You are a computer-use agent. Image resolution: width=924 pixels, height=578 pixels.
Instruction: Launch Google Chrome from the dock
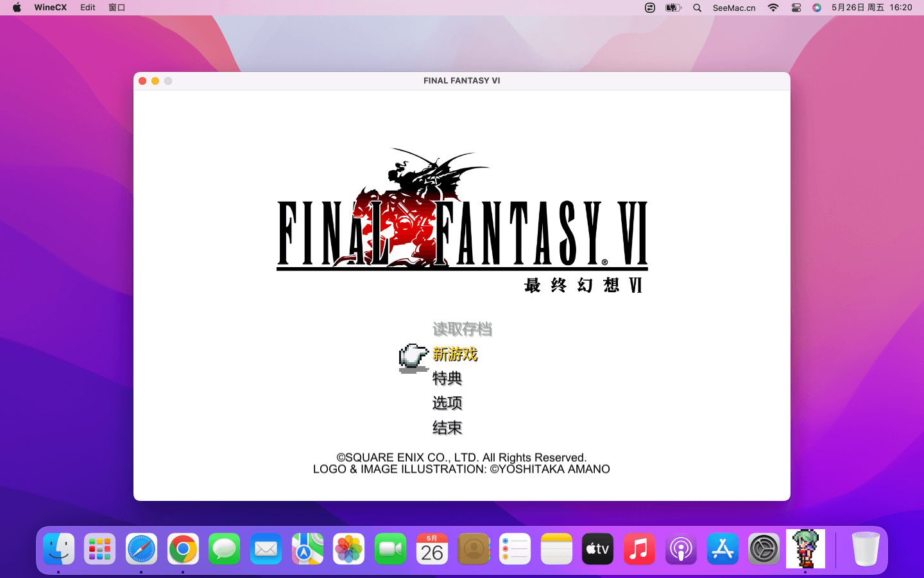click(183, 549)
